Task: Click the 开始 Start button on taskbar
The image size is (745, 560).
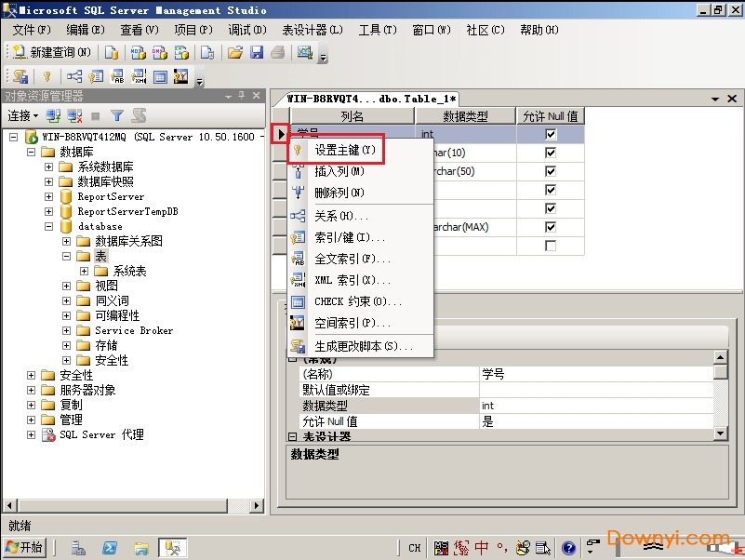Action: 24,548
